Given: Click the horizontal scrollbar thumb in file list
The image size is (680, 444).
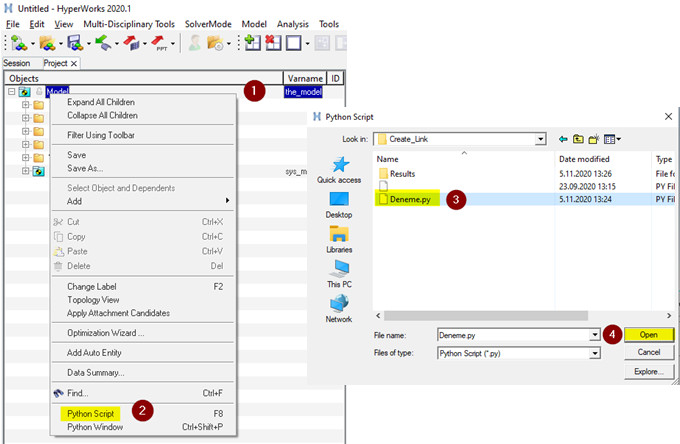Looking at the screenshot, I should (486, 316).
